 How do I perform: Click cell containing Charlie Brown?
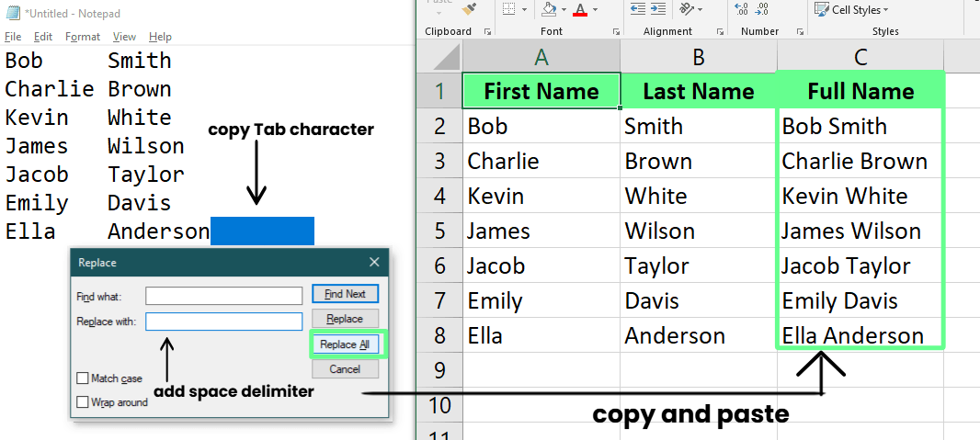pyautogui.click(x=860, y=161)
